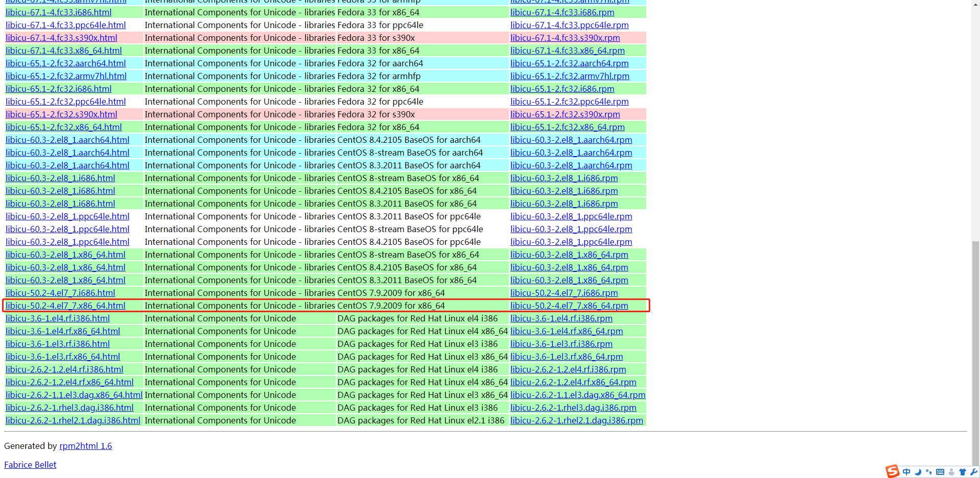Toggle the punctuation mode icon in IME bar

[x=928, y=472]
